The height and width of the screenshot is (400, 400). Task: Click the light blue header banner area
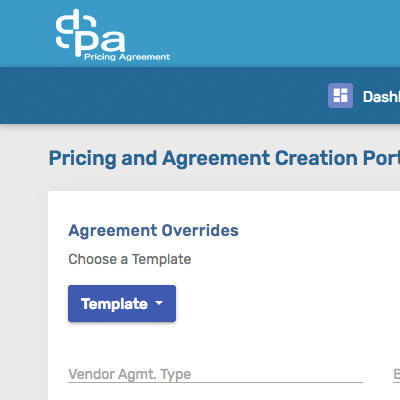267,33
